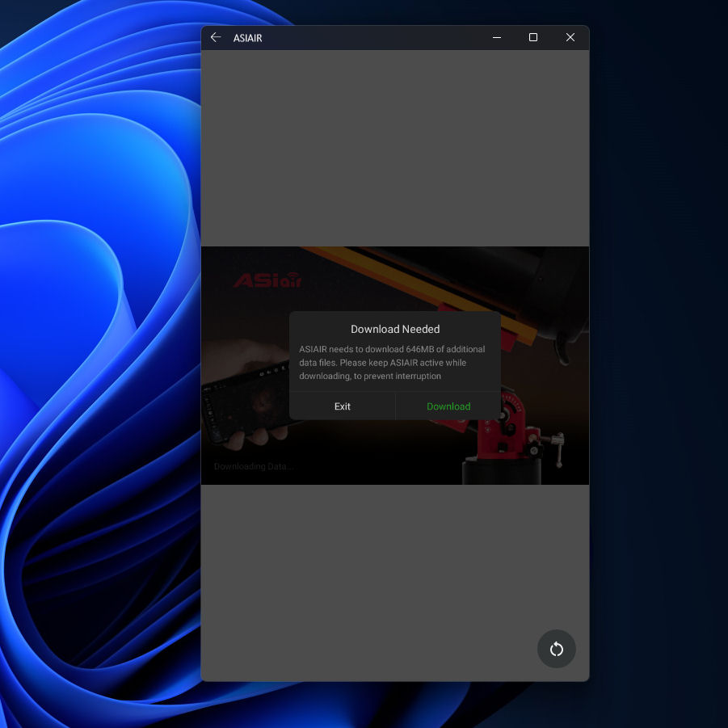Maximize the ASIAIR window
This screenshot has height=728, width=728.
(x=533, y=38)
